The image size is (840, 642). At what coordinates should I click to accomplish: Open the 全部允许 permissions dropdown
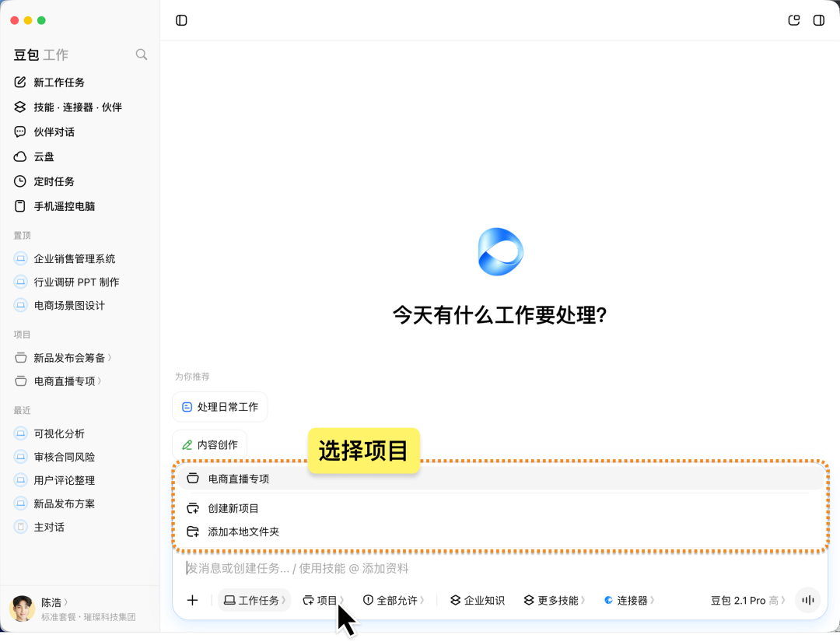pyautogui.click(x=394, y=600)
